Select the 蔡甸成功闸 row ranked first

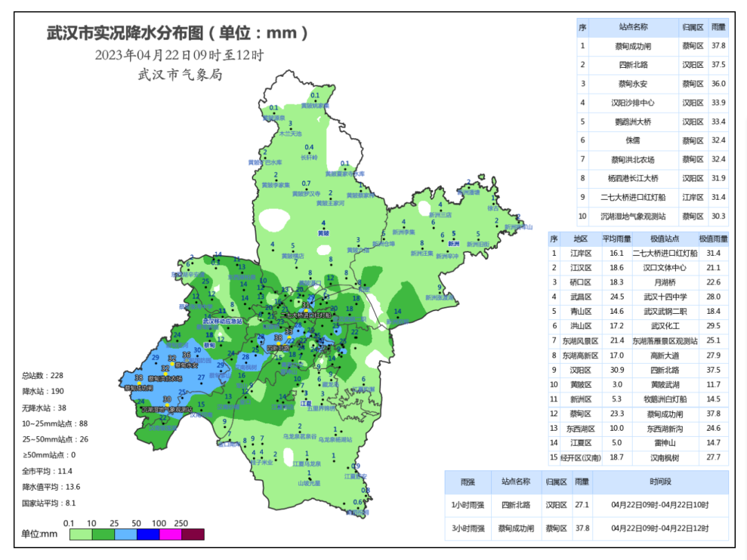point(633,46)
